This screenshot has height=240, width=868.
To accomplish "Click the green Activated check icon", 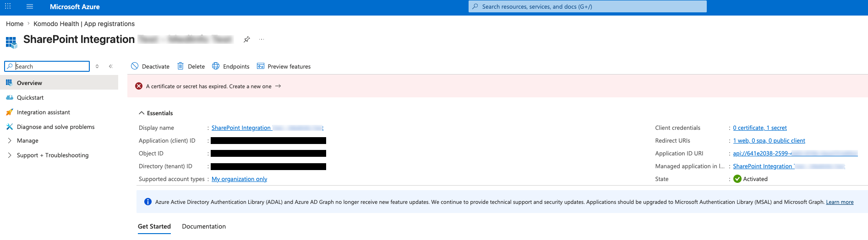I will pos(737,179).
